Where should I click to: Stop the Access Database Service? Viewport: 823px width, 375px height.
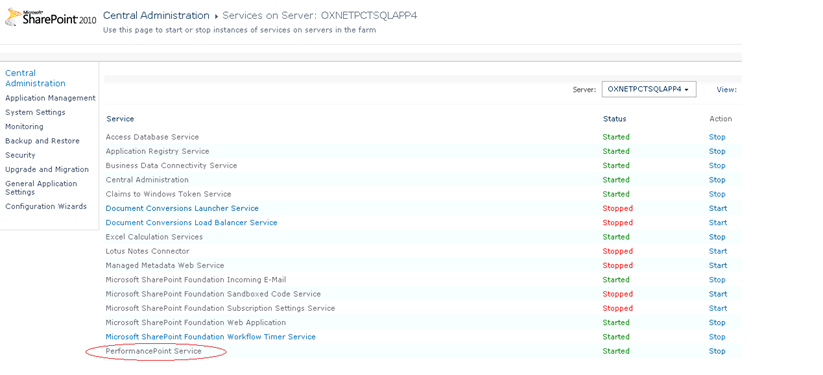[x=717, y=137]
